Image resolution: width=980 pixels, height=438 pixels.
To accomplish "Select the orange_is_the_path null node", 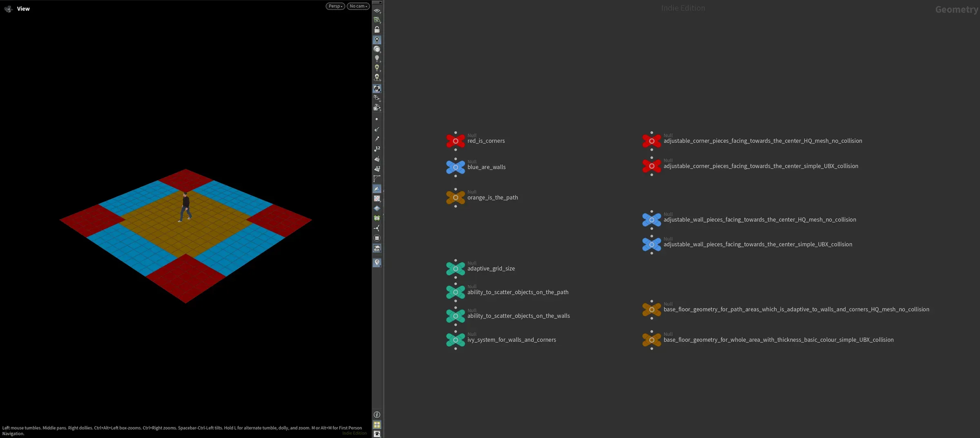I will pos(456,198).
